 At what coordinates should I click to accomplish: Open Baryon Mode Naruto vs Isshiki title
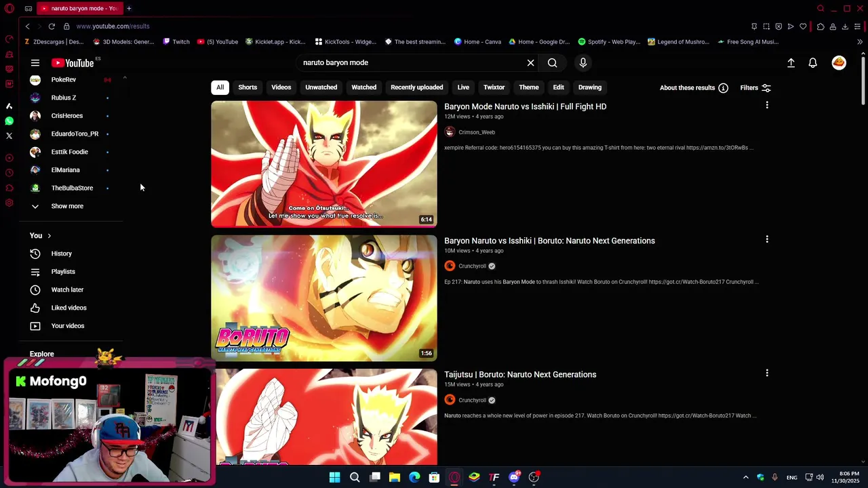526,106
